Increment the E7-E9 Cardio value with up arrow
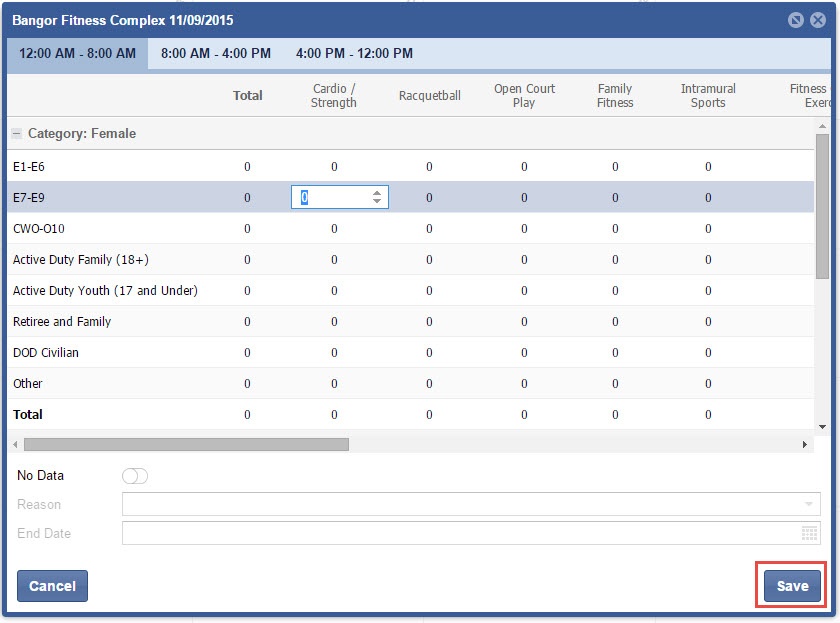Viewport: 840px width, 623px height. (377, 193)
